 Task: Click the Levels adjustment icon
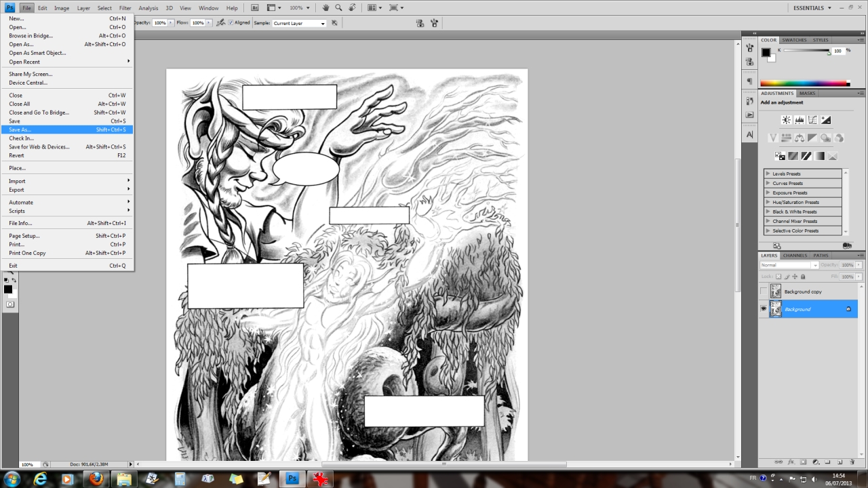tap(799, 120)
